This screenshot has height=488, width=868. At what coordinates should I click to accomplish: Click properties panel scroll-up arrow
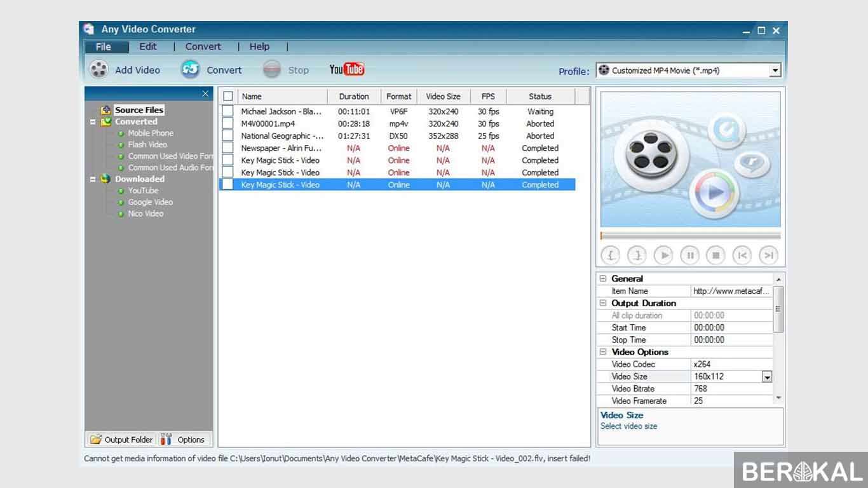(779, 279)
